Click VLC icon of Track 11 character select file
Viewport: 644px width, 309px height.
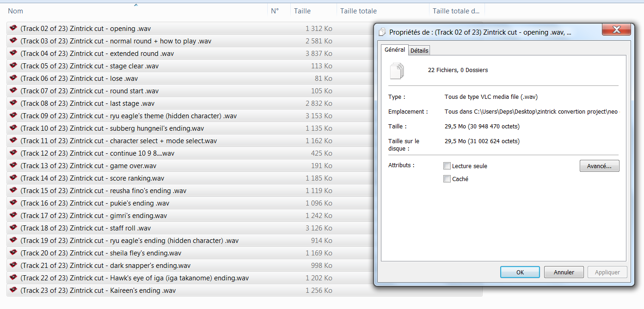pyautogui.click(x=13, y=140)
